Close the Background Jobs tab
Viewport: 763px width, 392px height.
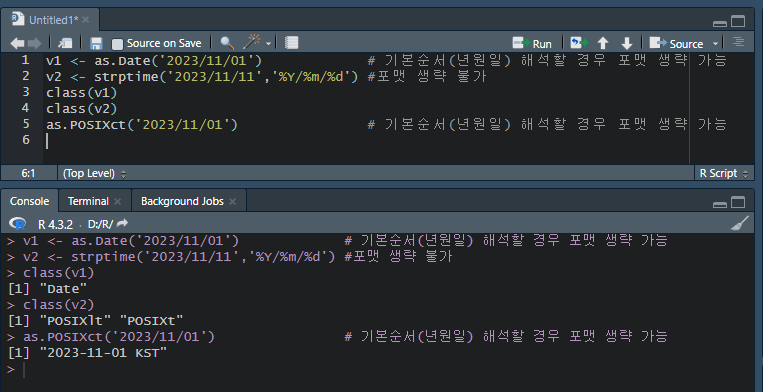point(233,201)
